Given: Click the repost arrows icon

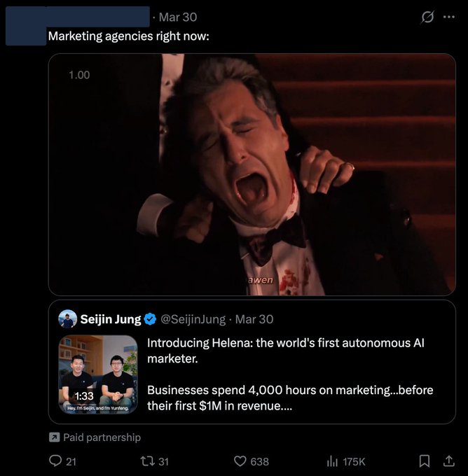Looking at the screenshot, I should coord(146,461).
